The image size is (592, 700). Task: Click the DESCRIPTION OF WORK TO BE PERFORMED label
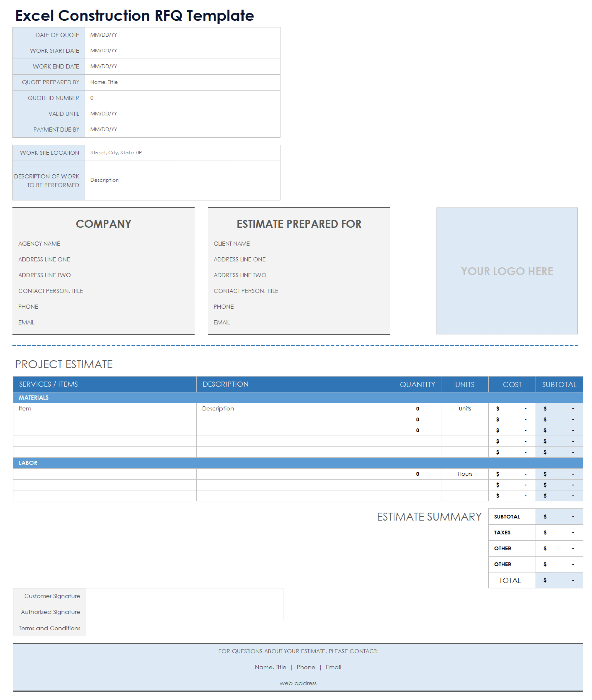click(x=47, y=181)
